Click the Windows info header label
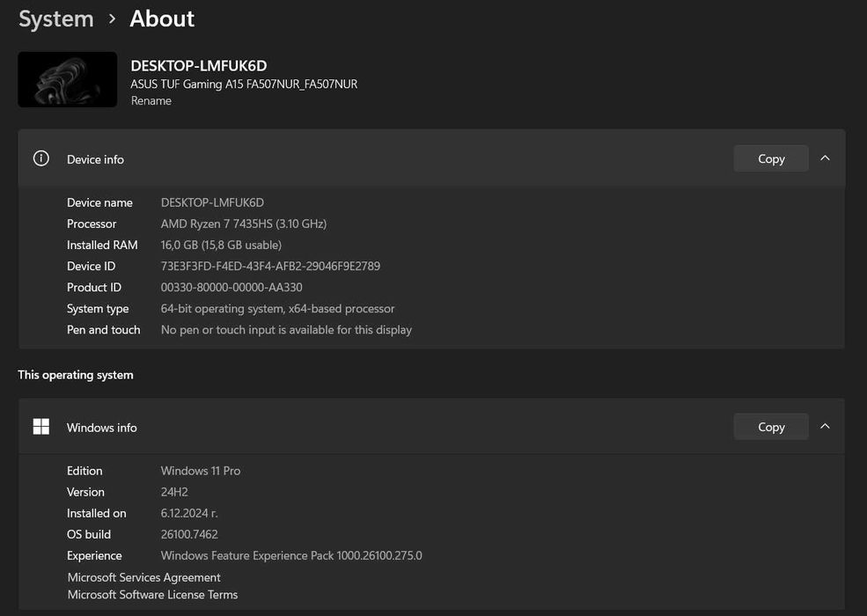This screenshot has height=616, width=867. pyautogui.click(x=102, y=428)
